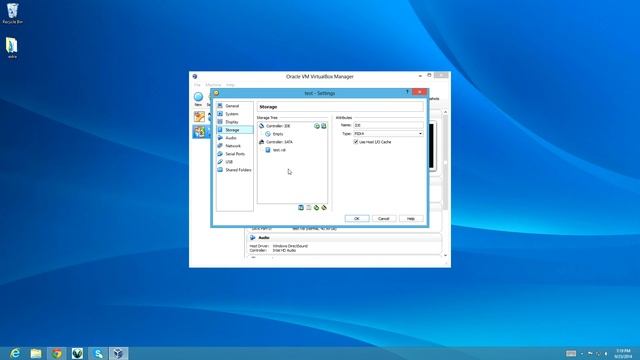
Task: Minimize the VirtualBox Manager window
Action: tap(420, 76)
